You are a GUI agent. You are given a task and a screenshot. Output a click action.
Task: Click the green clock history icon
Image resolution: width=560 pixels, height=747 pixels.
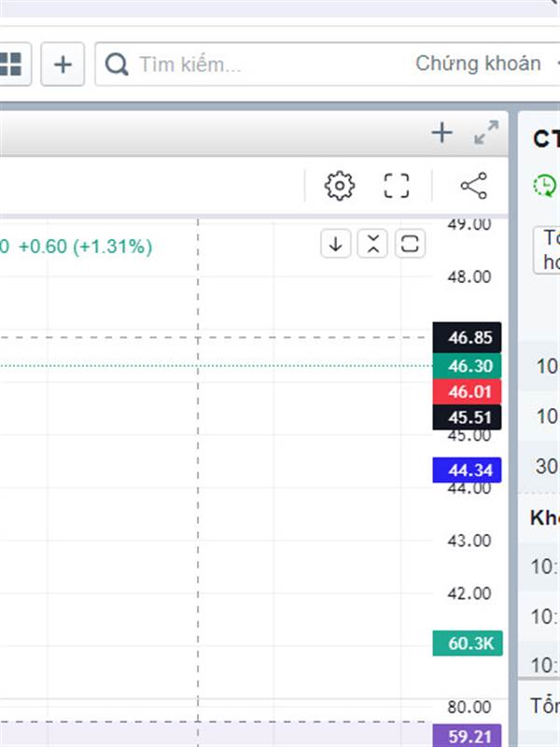click(x=545, y=185)
